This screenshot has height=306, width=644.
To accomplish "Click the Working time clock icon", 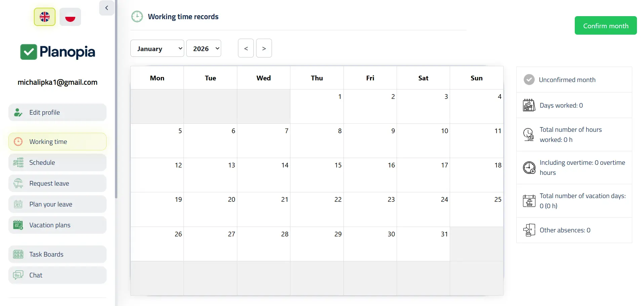I will pyautogui.click(x=18, y=142).
